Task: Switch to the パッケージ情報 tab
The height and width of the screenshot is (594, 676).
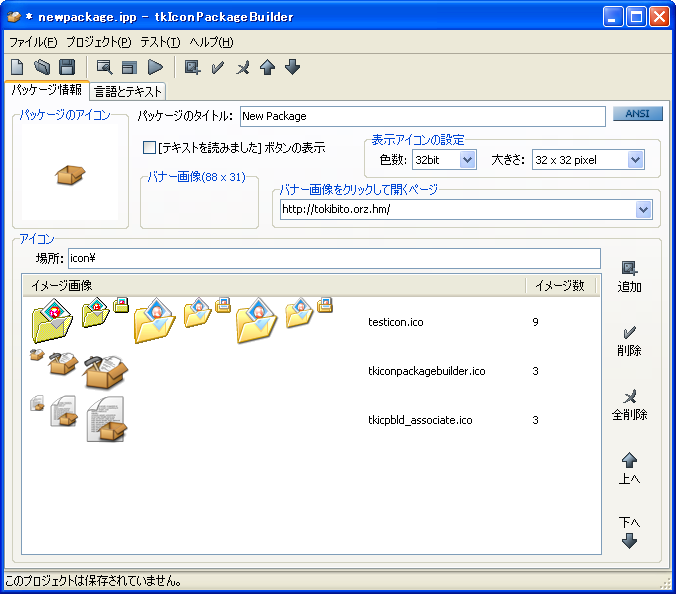Action: click(47, 90)
